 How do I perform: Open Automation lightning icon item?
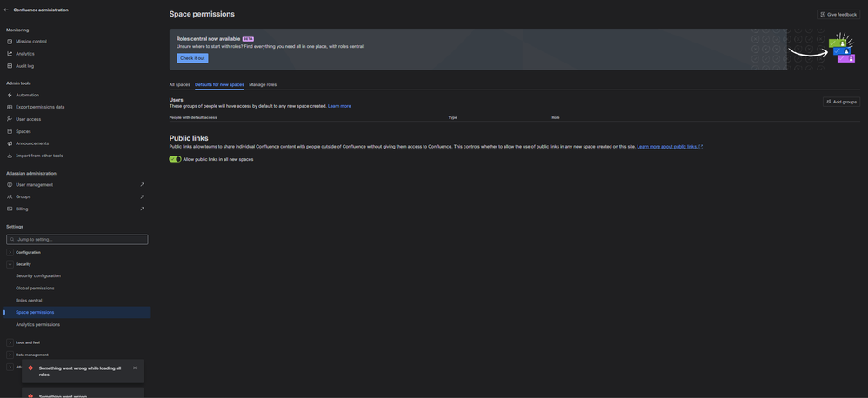[x=27, y=95]
